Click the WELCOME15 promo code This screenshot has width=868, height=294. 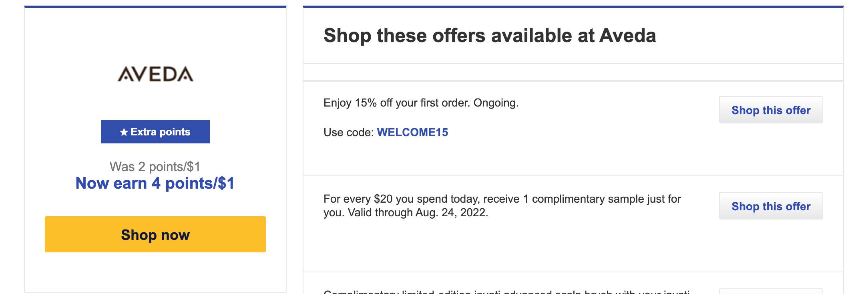[412, 132]
